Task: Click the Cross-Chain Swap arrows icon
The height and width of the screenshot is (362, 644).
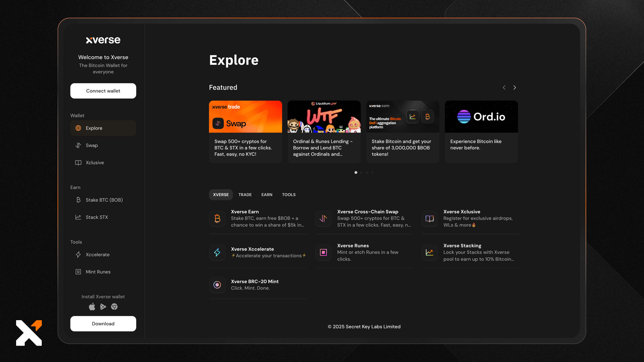Action: tap(323, 218)
